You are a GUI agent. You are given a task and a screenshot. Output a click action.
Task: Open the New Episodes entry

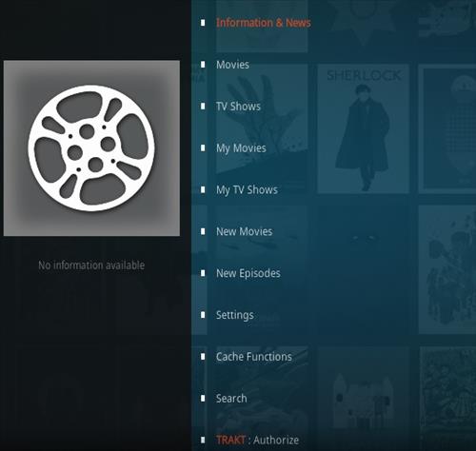(x=248, y=273)
